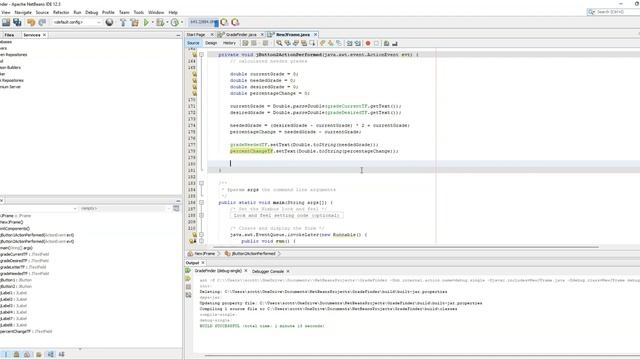The width and height of the screenshot is (640, 360).
Task: Switch to the Debugger Console output tab
Action: click(x=268, y=271)
